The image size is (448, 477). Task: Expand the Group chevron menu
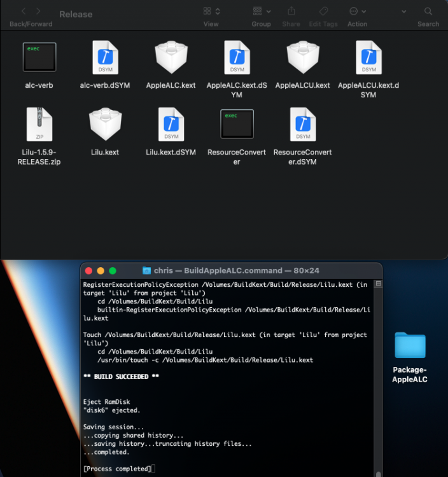tap(269, 11)
